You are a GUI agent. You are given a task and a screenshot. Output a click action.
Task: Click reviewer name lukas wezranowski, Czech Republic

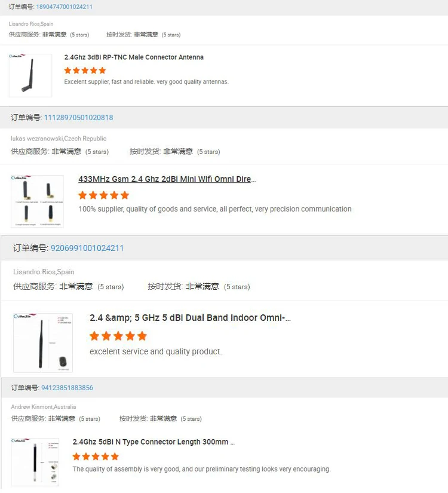59,139
